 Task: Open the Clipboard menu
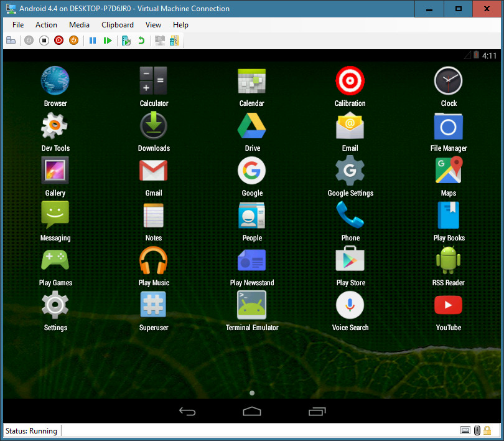117,25
